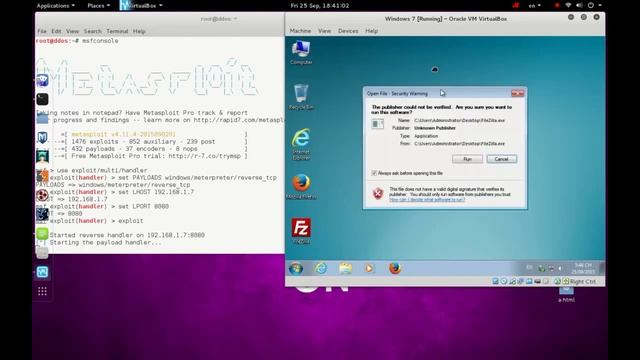Open the Internet Explorer desktop icon

click(x=301, y=144)
